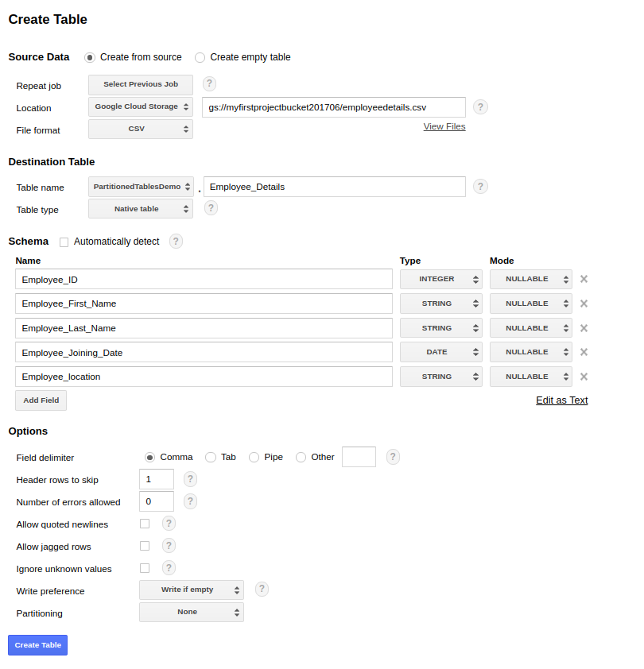The height and width of the screenshot is (669, 644).
Task: Open help for Header rows to skip
Action: [191, 479]
